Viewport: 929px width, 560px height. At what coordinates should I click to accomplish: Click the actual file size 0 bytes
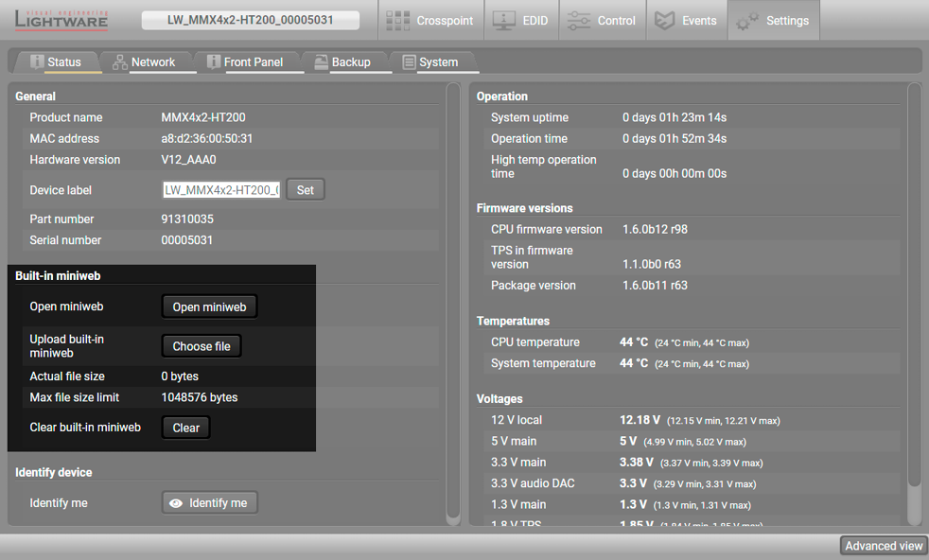coord(180,376)
